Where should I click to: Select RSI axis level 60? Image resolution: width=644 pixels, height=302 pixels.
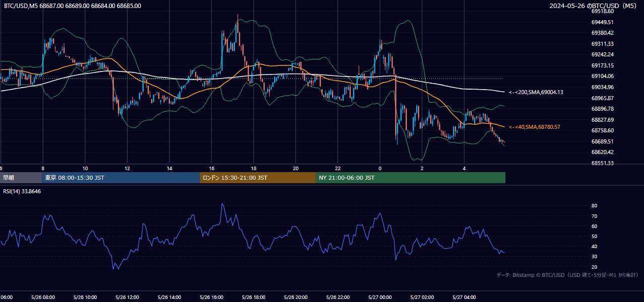coord(594,226)
